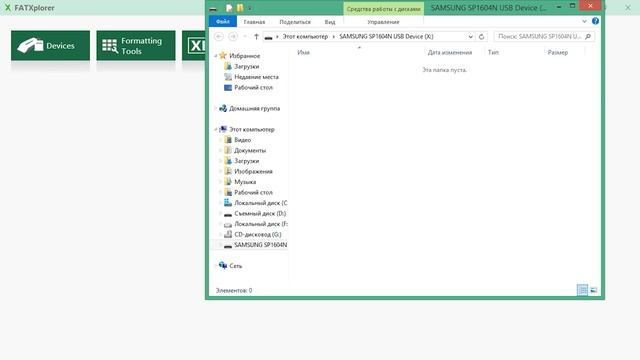Click the Explorer forward navigation arrow

(x=233, y=36)
